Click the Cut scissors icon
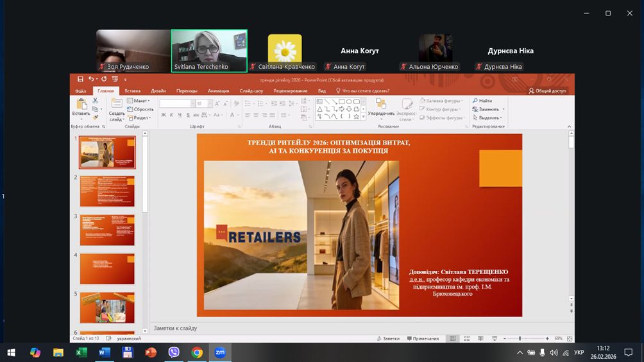 (96, 101)
